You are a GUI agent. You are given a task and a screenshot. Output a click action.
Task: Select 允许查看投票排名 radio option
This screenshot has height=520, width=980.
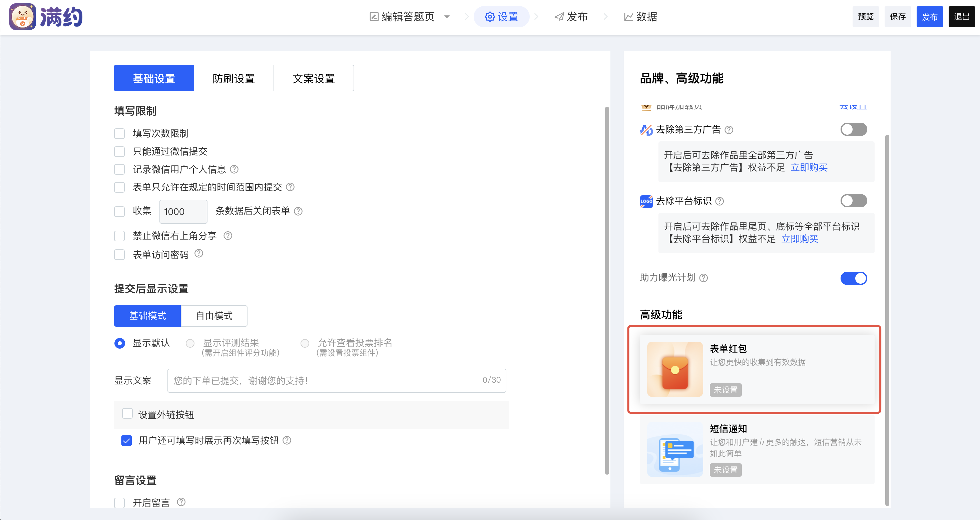pyautogui.click(x=305, y=343)
